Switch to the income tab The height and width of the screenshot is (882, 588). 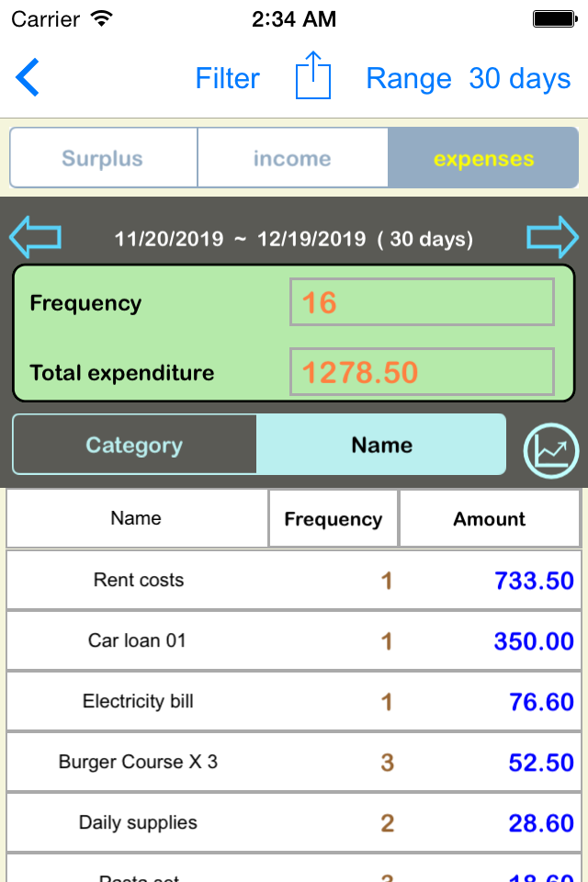(x=292, y=157)
